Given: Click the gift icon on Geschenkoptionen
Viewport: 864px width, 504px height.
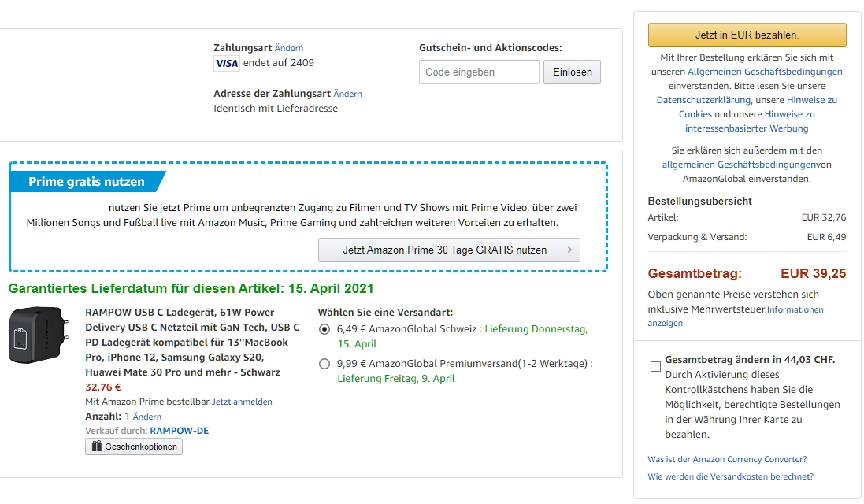Looking at the screenshot, I should click(x=96, y=447).
